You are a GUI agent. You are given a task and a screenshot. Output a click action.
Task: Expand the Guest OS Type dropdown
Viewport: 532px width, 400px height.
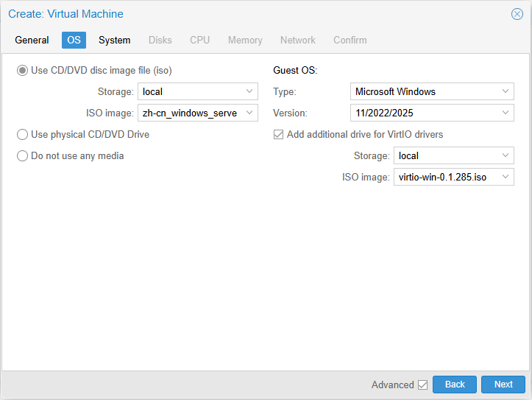click(x=505, y=92)
